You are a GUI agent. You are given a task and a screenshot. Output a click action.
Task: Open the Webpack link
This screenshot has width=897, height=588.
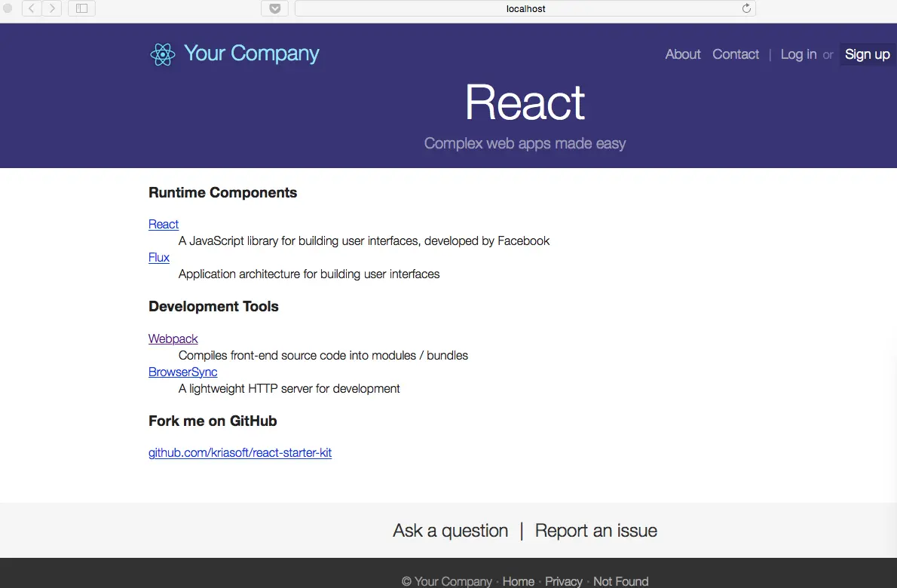tap(173, 338)
